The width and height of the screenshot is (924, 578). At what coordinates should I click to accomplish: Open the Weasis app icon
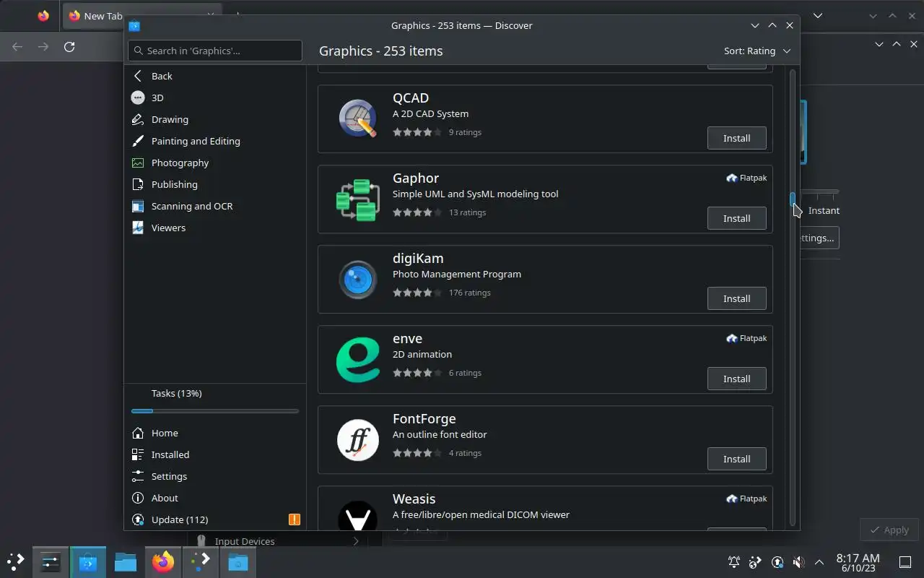(358, 515)
